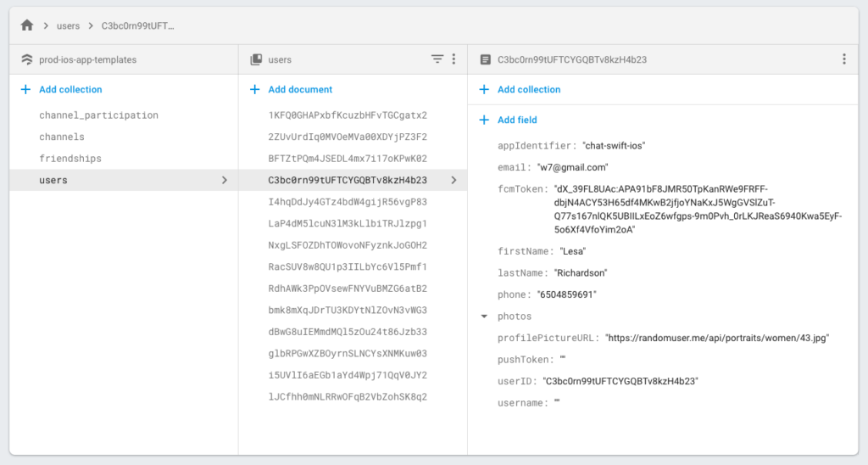Select the email field value w7@gmail.com

(572, 167)
